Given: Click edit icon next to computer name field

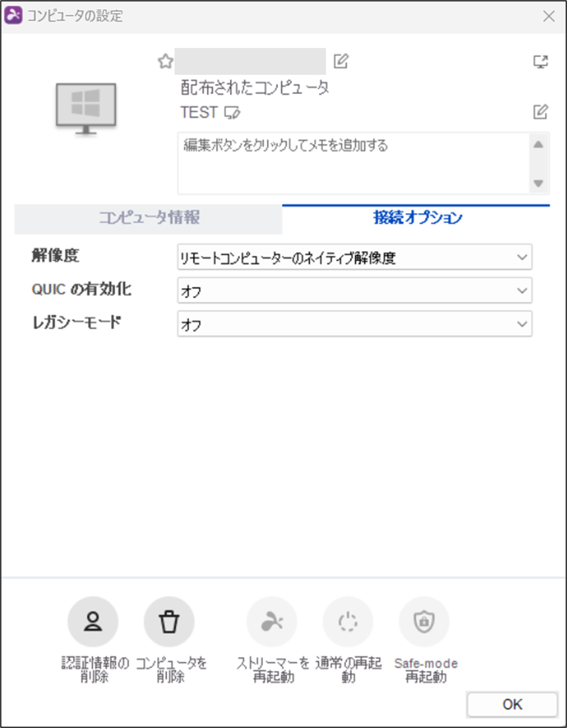Looking at the screenshot, I should click(x=341, y=61).
